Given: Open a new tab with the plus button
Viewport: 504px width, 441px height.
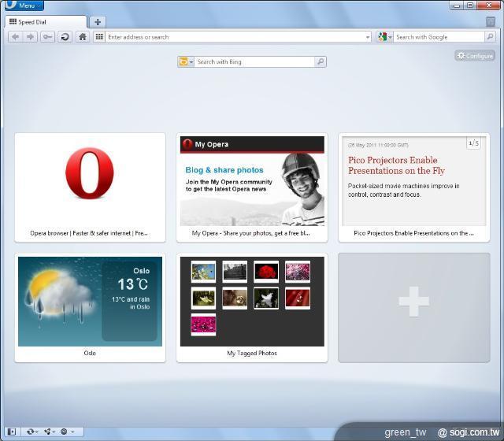Looking at the screenshot, I should (98, 22).
